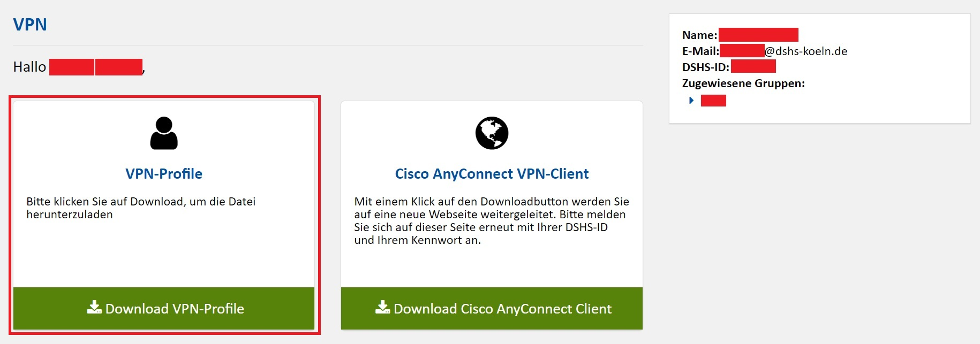Click the globe icon above Cisco AnyConnect

pos(492,133)
